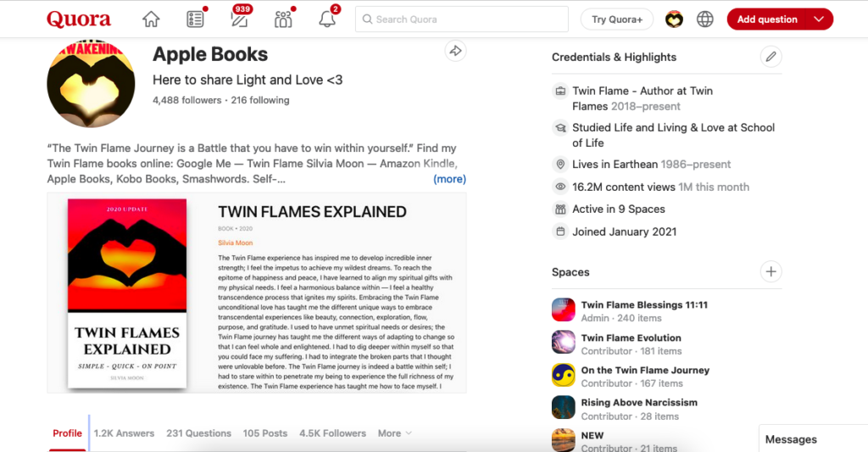Click the share arrow icon beside profile name
The height and width of the screenshot is (452, 868).
pos(455,52)
